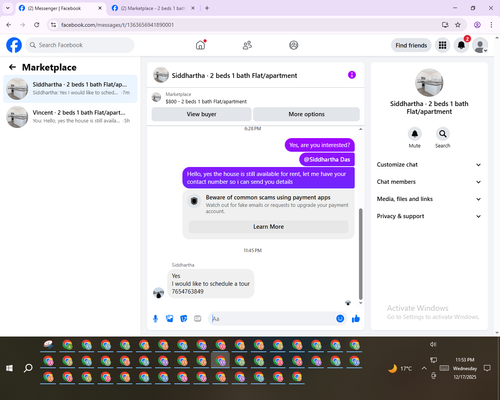
Task: Click @Siddhartha Das mention message
Action: (x=327, y=159)
